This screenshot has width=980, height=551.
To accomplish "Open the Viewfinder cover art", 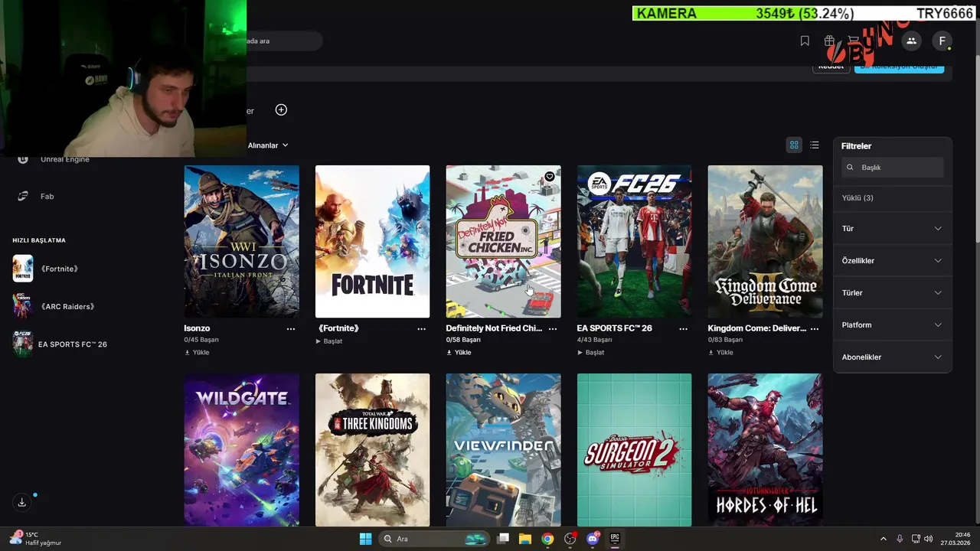I will coord(503,450).
